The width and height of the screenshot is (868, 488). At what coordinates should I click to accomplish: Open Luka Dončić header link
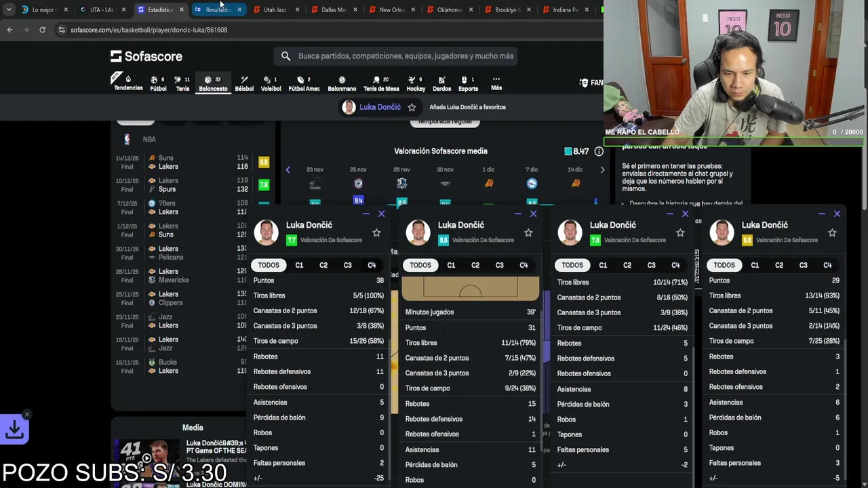(380, 107)
